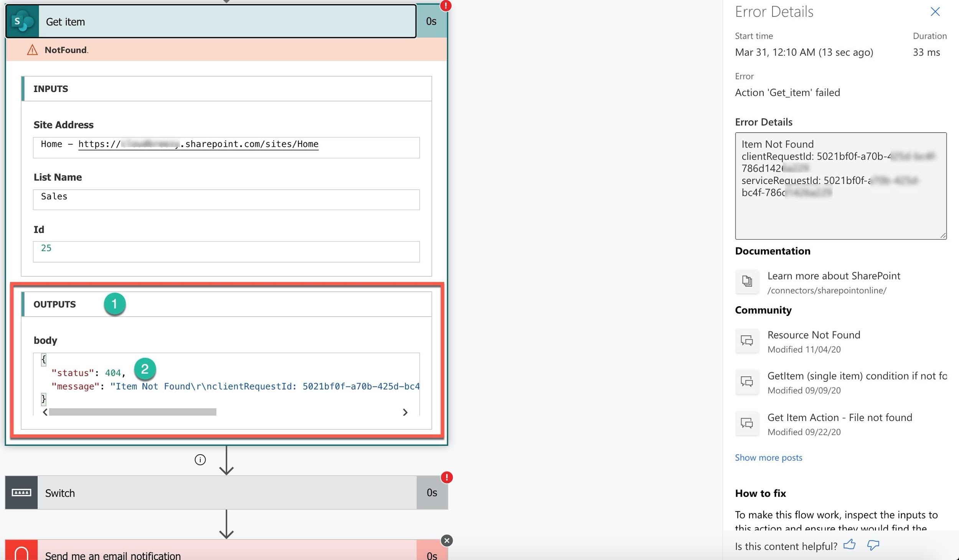
Task: Click the SharePoint icon on Get item
Action: point(22,21)
